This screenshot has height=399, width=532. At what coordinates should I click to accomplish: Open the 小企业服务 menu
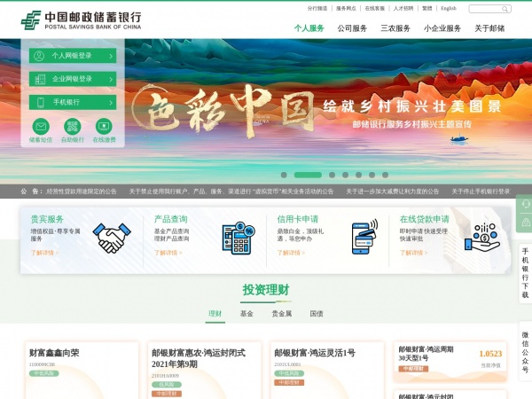[x=442, y=28]
